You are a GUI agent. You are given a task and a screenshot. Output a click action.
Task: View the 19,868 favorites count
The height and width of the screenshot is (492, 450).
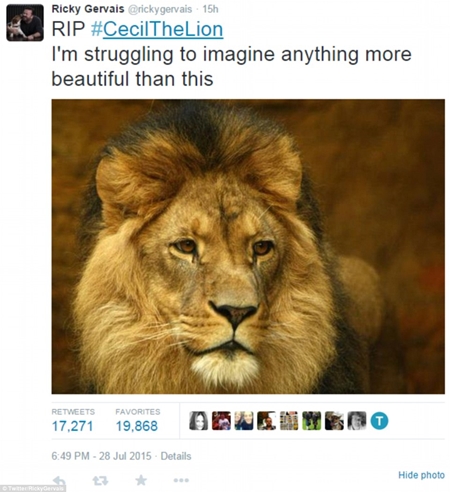coord(137,426)
